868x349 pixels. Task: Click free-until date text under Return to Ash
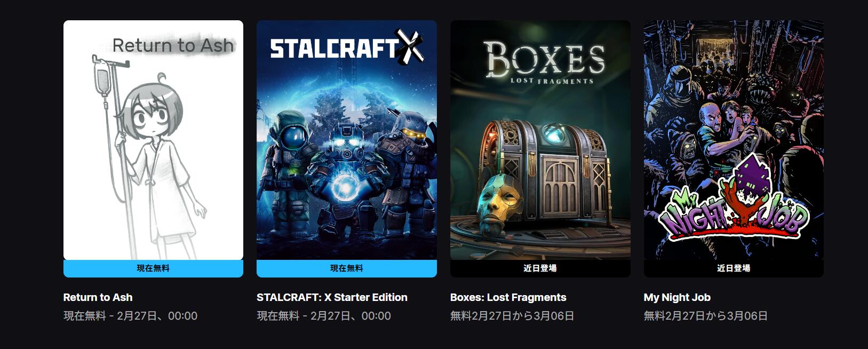pyautogui.click(x=131, y=316)
